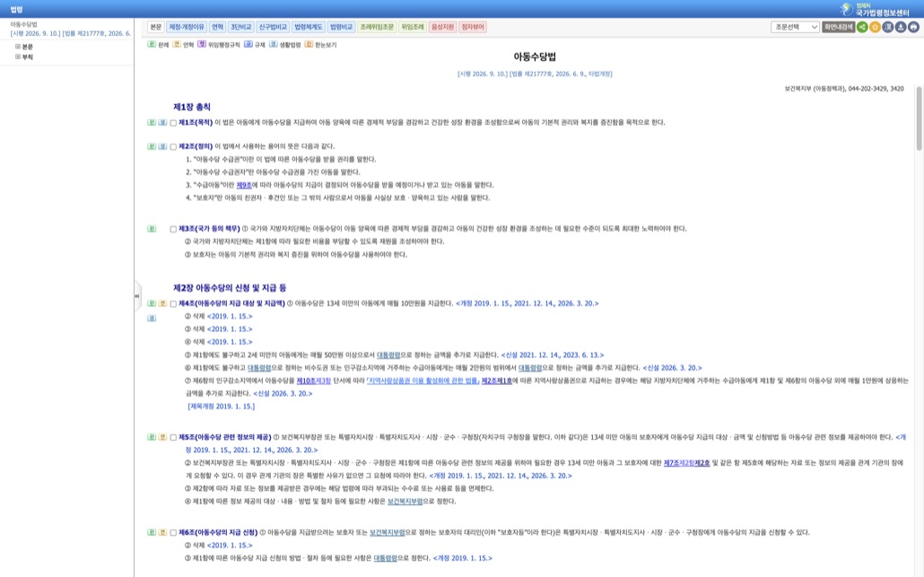Image resolution: width=924 pixels, height=577 pixels.
Task: Click the 법령 header title
Action: (x=16, y=10)
